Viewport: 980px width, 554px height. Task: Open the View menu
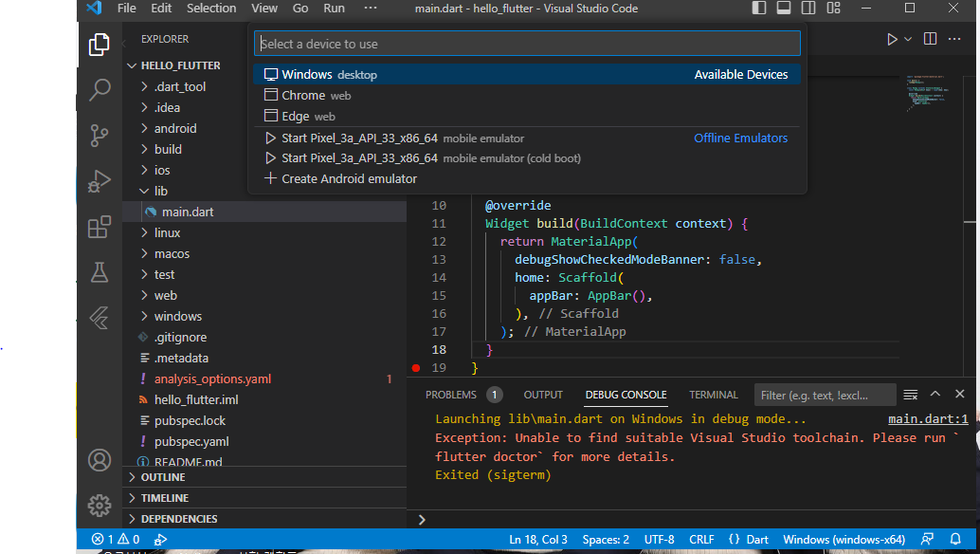pyautogui.click(x=263, y=9)
